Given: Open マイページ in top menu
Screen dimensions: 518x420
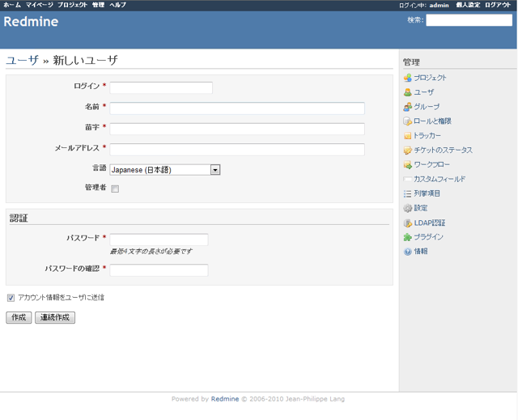Looking at the screenshot, I should tap(39, 5).
